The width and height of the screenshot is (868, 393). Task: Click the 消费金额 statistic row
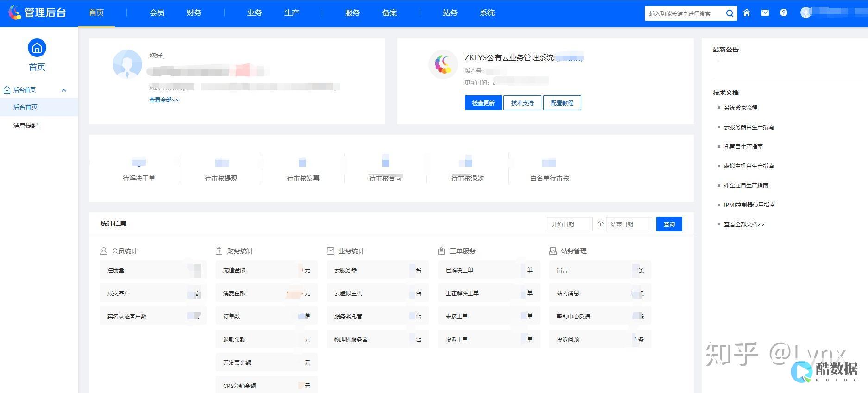[267, 293]
